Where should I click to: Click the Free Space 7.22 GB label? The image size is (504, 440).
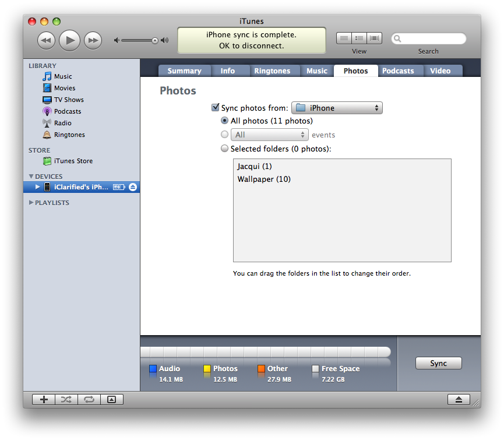coord(340,374)
